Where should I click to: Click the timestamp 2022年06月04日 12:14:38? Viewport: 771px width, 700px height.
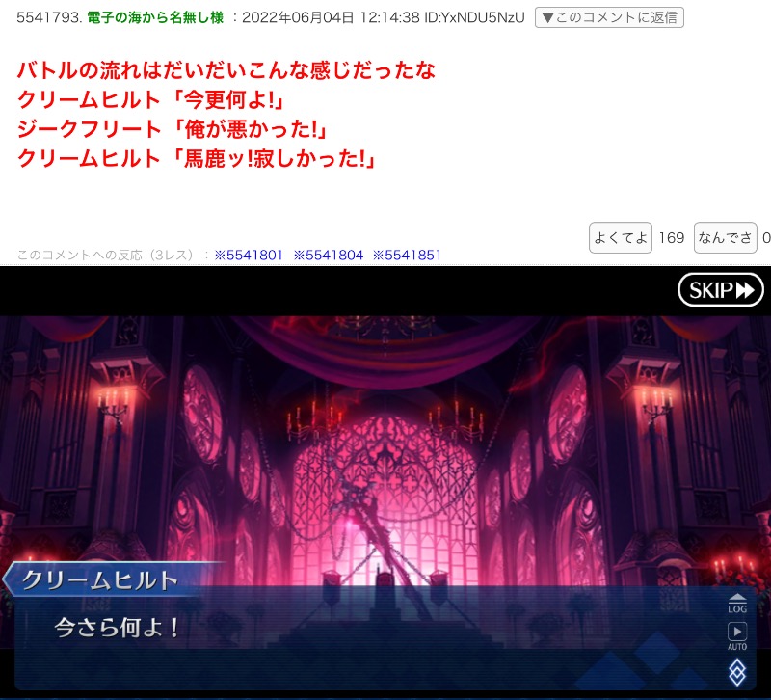click(x=331, y=17)
